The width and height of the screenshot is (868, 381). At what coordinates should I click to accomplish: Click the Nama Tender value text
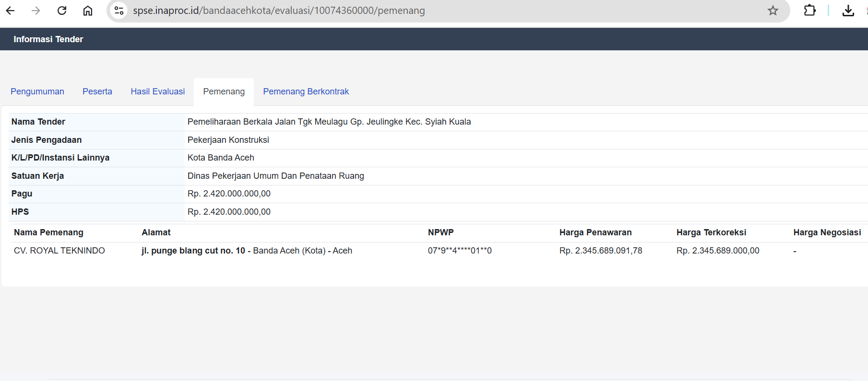tap(329, 122)
